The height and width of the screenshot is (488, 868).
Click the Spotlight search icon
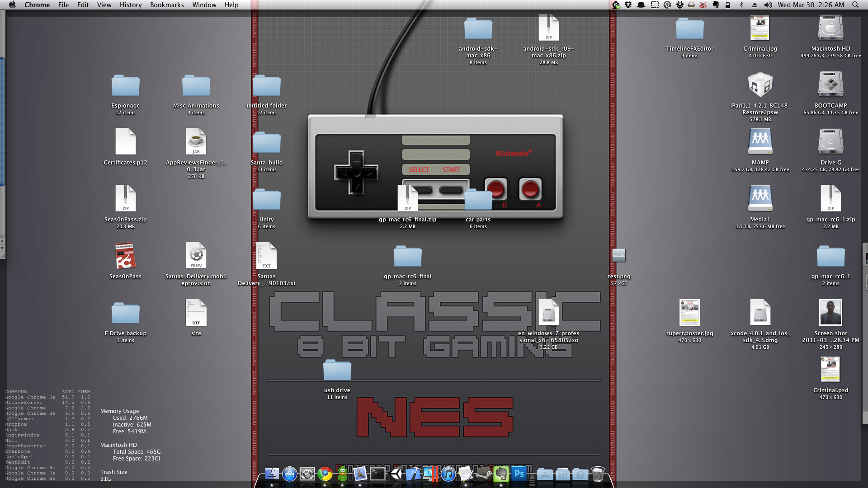pos(855,5)
